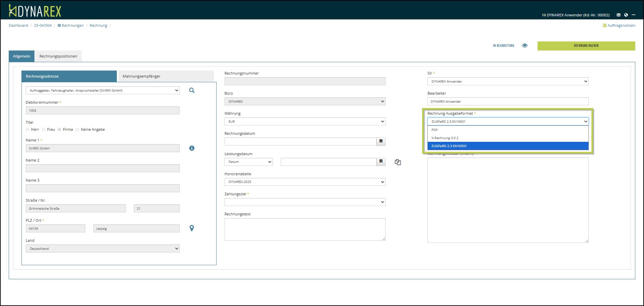This screenshot has height=306, width=644.
Task: Select the Frau title radio button
Action: click(44, 129)
